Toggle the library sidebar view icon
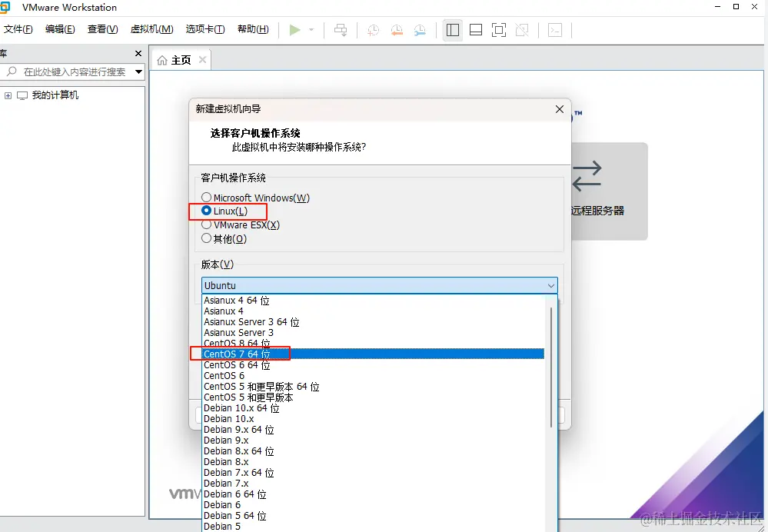This screenshot has width=768, height=532. (x=453, y=30)
